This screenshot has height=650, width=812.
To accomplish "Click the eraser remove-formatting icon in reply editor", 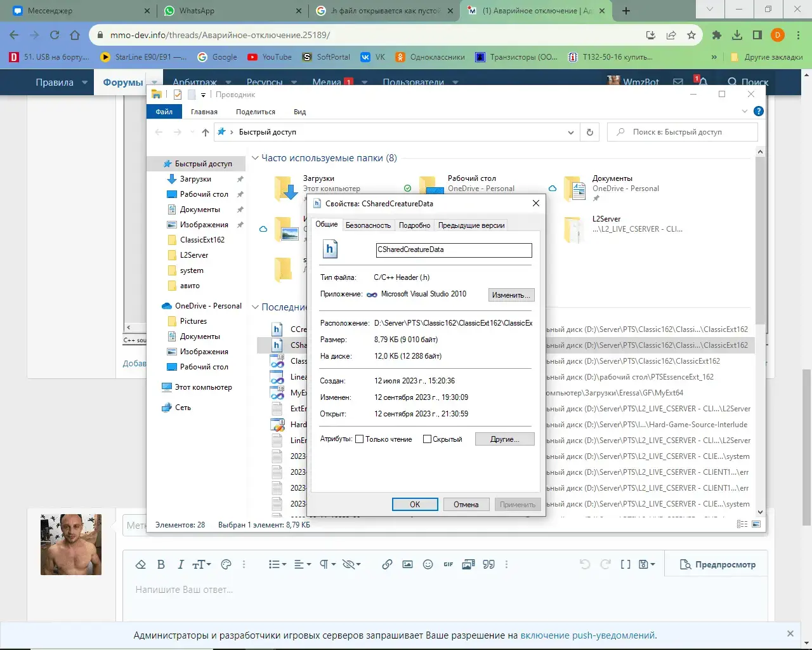I will [x=141, y=564].
